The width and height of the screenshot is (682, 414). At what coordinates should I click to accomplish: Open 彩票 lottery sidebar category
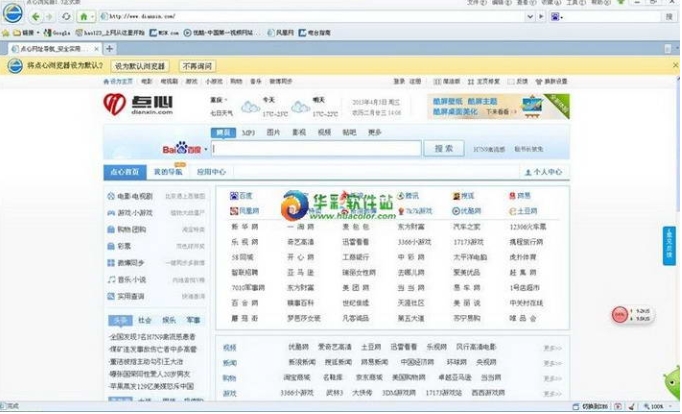point(119,246)
